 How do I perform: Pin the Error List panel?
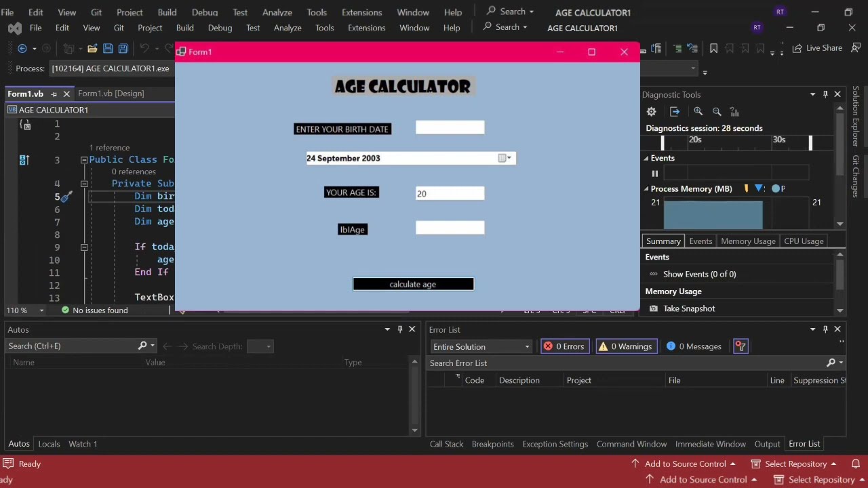coord(825,329)
